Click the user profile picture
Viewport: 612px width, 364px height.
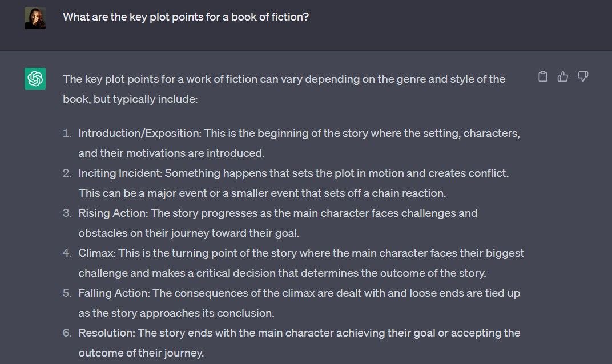(x=35, y=18)
